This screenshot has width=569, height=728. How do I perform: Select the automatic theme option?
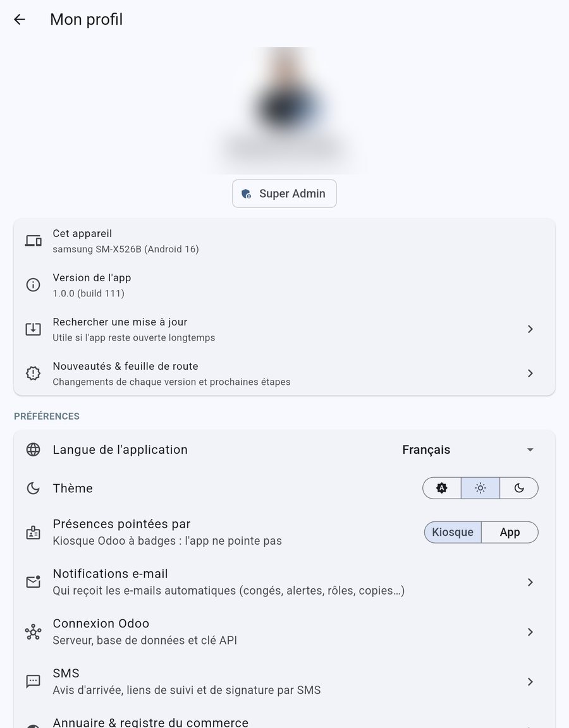coord(442,488)
